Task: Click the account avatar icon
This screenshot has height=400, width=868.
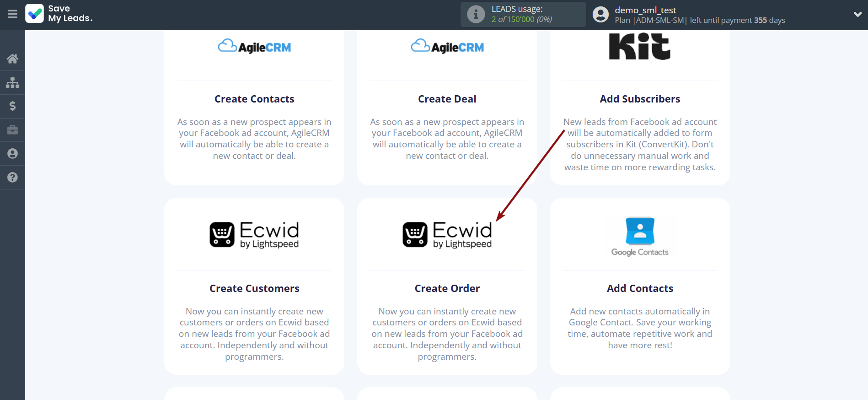Action: 600,15
